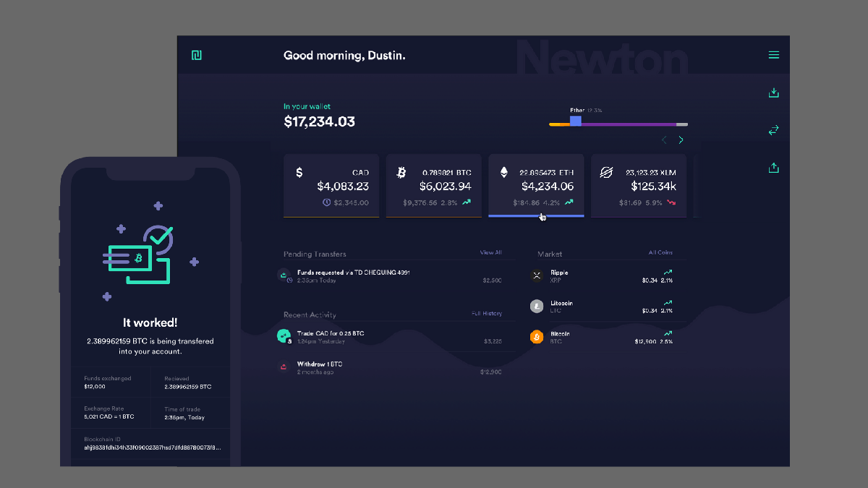The width and height of the screenshot is (868, 488).
Task: Select the XLM $125.34k wallet card
Action: (639, 185)
